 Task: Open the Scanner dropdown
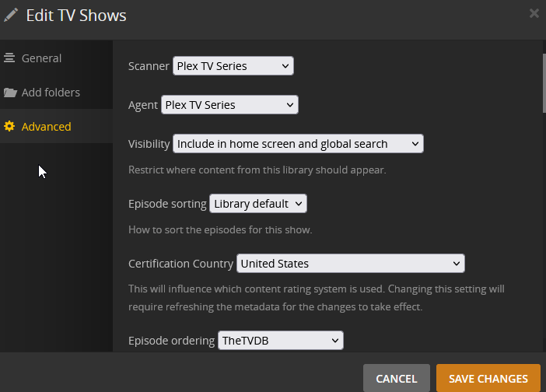point(233,66)
